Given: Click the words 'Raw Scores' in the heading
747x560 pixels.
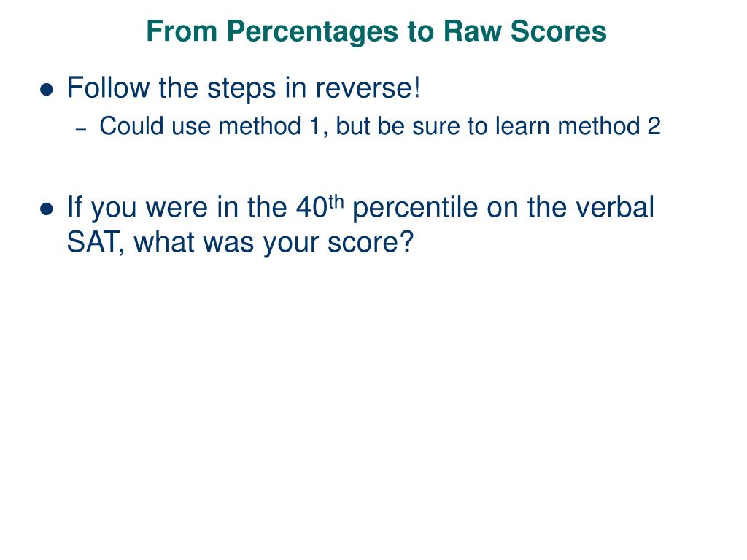Looking at the screenshot, I should (525, 31).
